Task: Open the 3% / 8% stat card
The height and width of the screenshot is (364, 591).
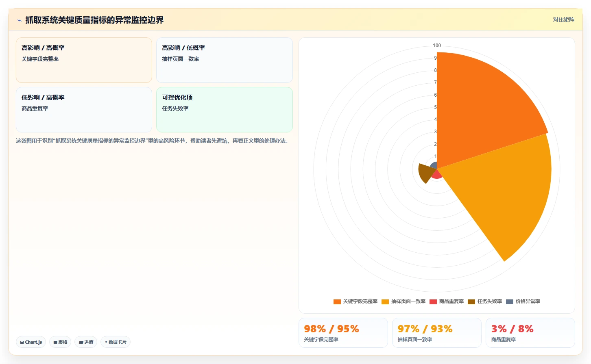Action: 530,333
